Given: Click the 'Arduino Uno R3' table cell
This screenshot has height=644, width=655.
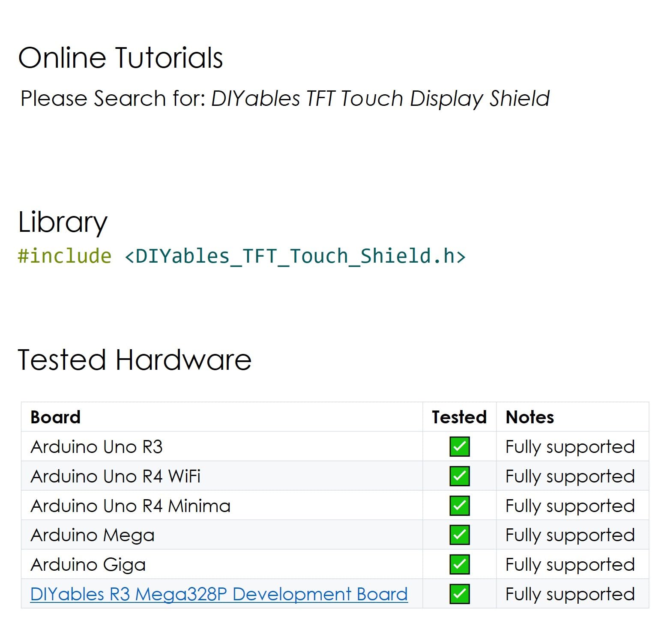Looking at the screenshot, I should [222, 446].
